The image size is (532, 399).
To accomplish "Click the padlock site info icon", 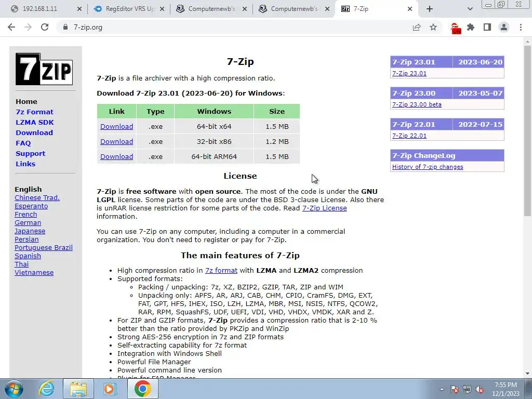I will (x=65, y=27).
